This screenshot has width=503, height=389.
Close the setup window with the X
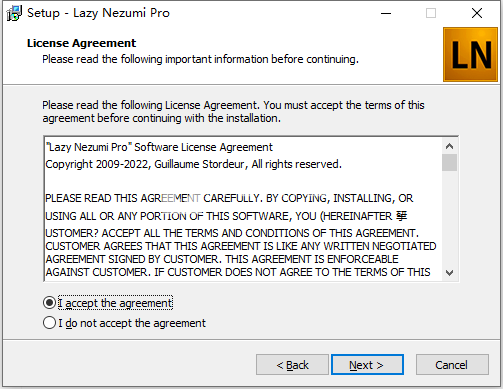pos(477,13)
